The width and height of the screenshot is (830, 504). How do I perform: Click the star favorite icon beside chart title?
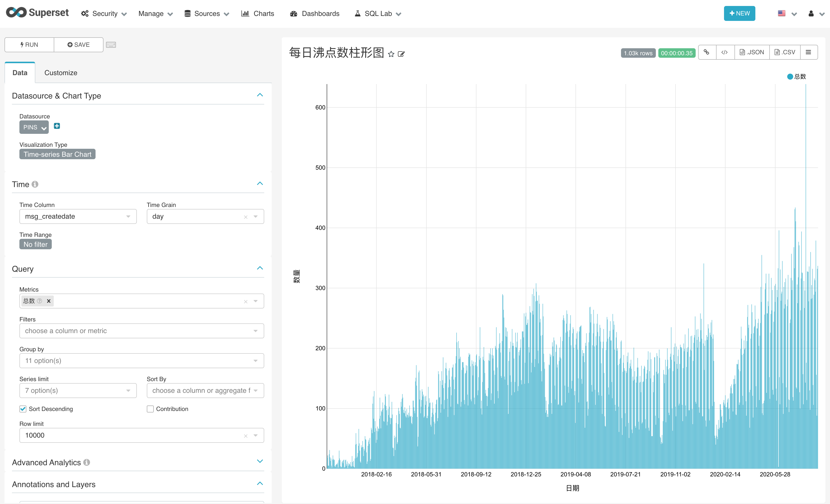(x=391, y=54)
